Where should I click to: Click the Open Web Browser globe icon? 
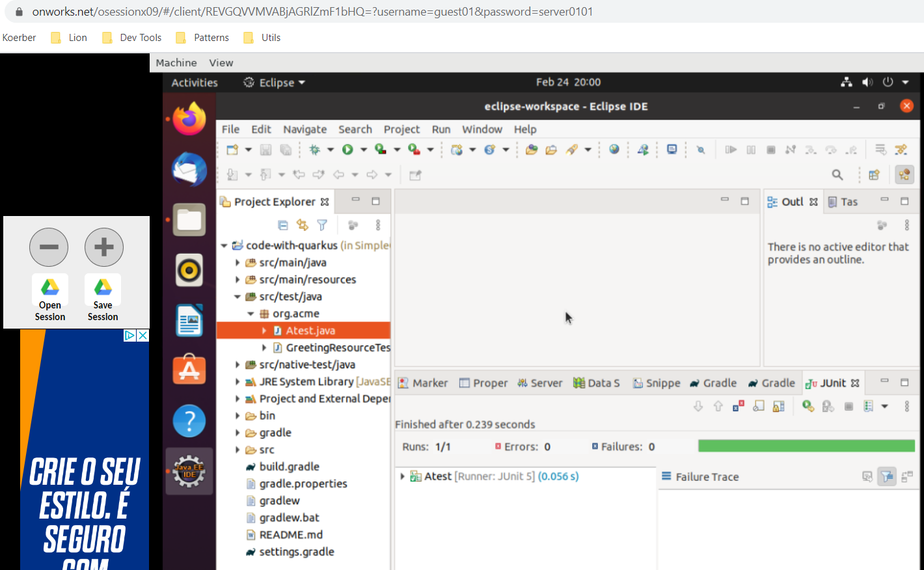tap(614, 150)
